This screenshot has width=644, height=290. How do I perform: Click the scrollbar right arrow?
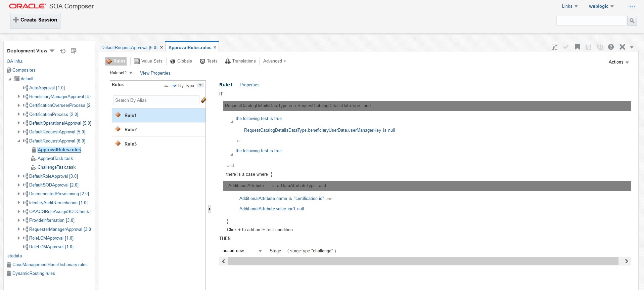(x=626, y=261)
